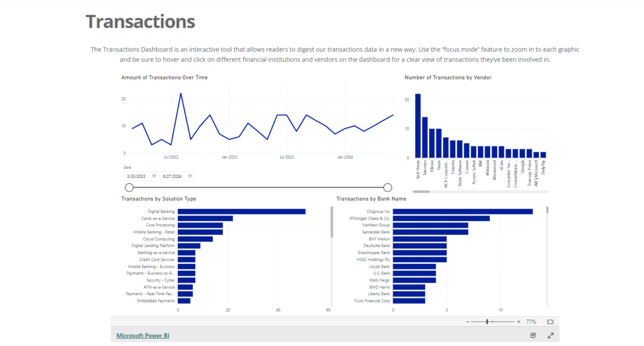644x346 pixels.
Task: Select the Deutsche Bank bar
Action: pos(420,246)
